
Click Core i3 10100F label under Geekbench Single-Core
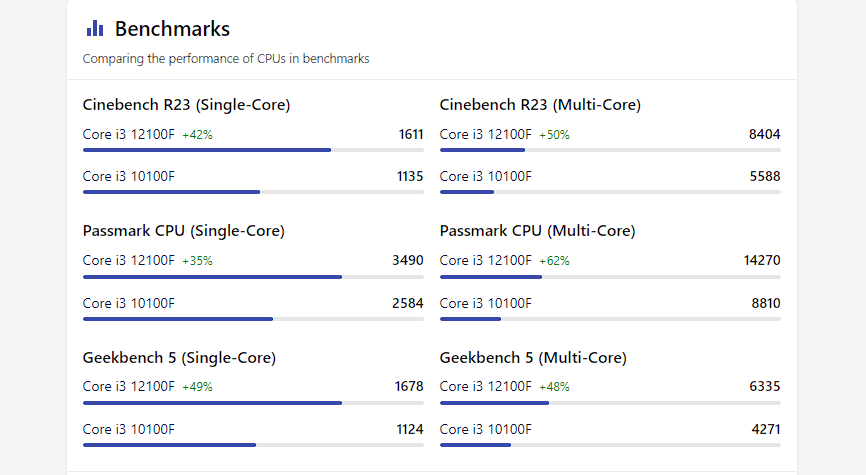click(128, 430)
